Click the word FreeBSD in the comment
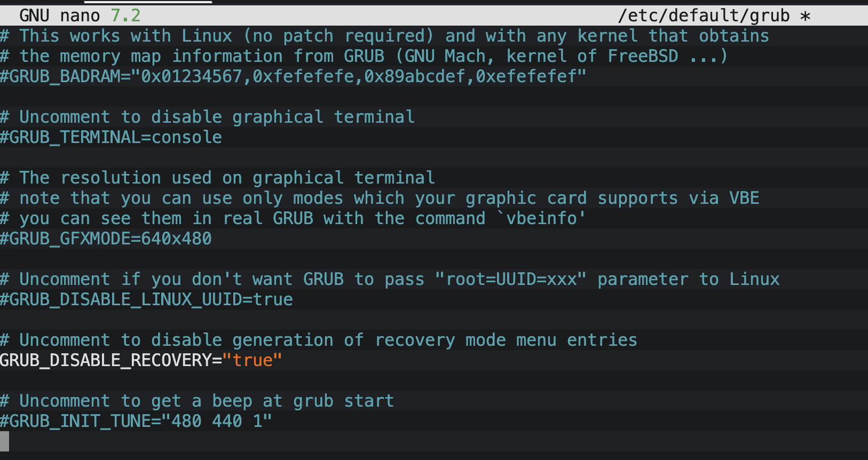The image size is (868, 460). coord(643,57)
